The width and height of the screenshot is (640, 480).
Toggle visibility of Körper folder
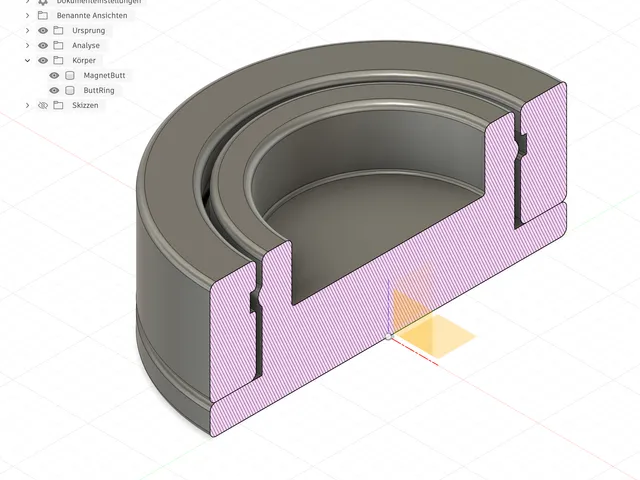coord(43,60)
